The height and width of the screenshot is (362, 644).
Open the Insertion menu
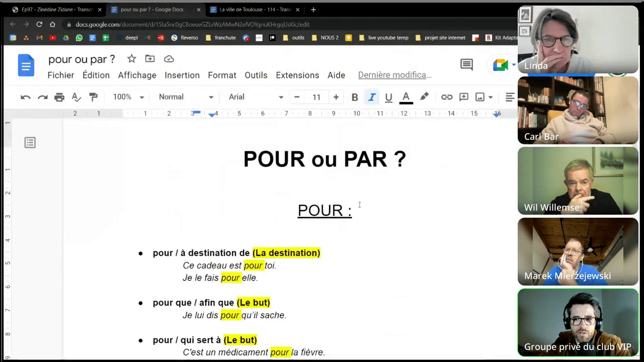tap(182, 75)
